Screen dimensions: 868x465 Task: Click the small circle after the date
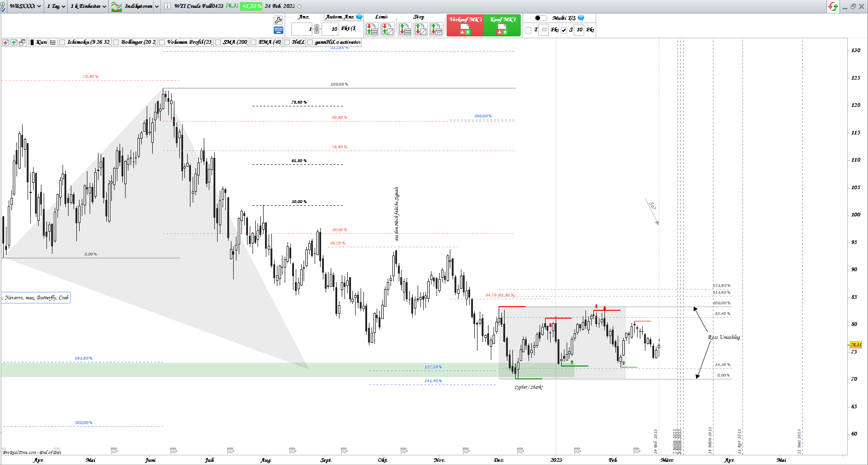click(x=300, y=6)
